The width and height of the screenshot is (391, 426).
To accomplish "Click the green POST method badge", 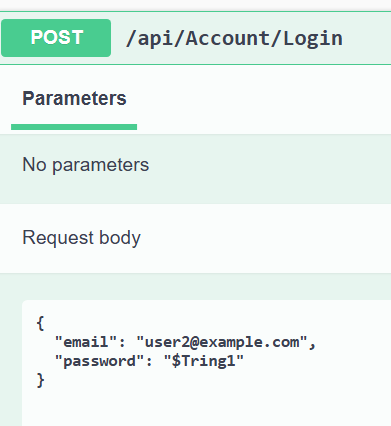I will click(56, 38).
